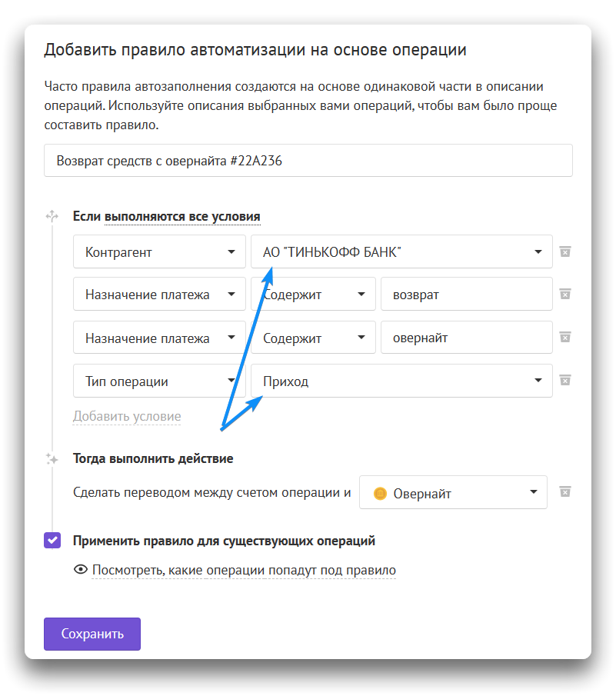Click the rule description text field
The width and height of the screenshot is (616, 696).
[x=308, y=161]
